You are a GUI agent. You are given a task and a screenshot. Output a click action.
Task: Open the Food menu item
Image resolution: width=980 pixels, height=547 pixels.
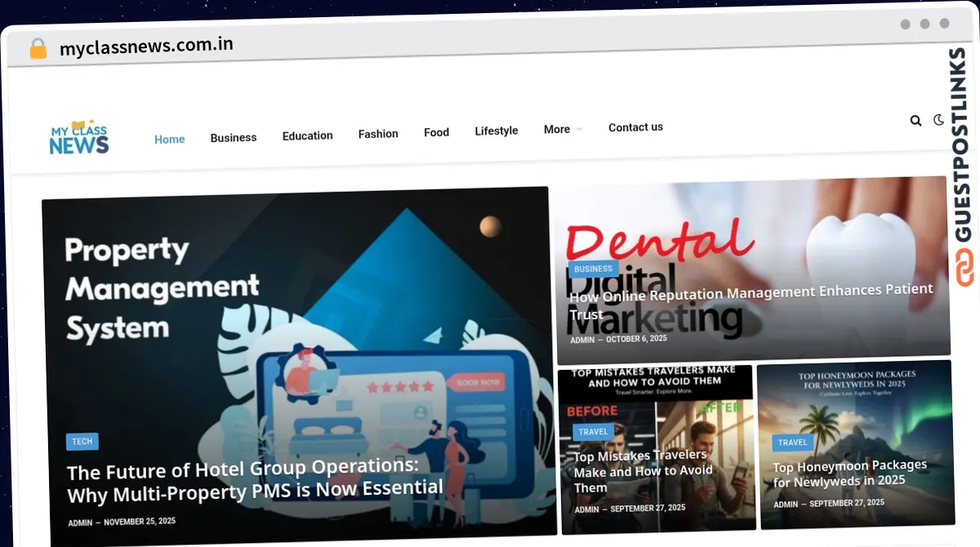[436, 132]
